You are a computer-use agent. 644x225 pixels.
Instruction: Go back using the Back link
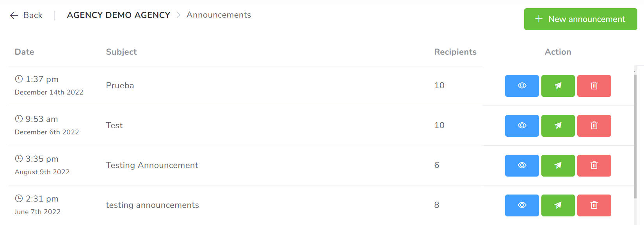click(x=26, y=15)
